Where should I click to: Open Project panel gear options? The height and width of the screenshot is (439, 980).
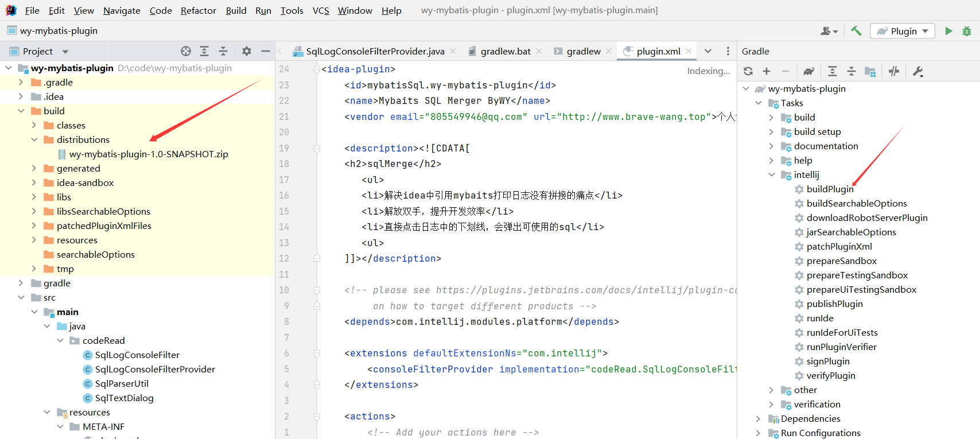pyautogui.click(x=247, y=51)
